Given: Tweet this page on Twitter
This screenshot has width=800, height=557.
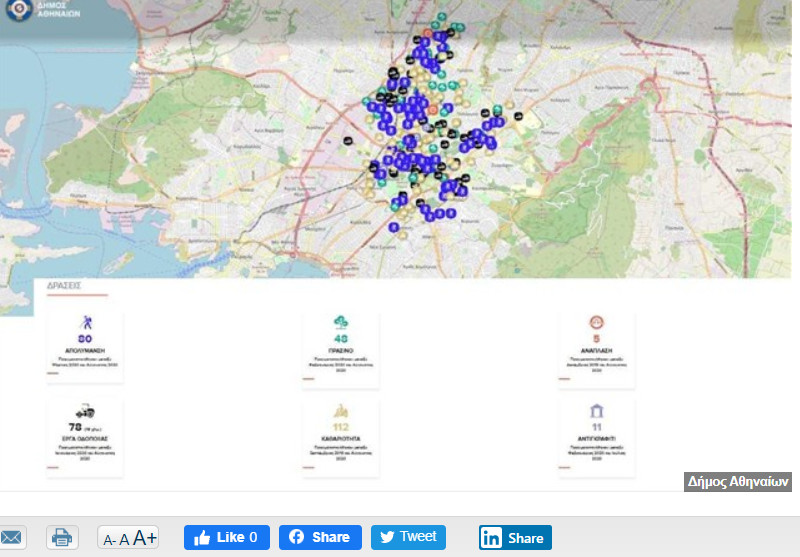Looking at the screenshot, I should [x=408, y=537].
